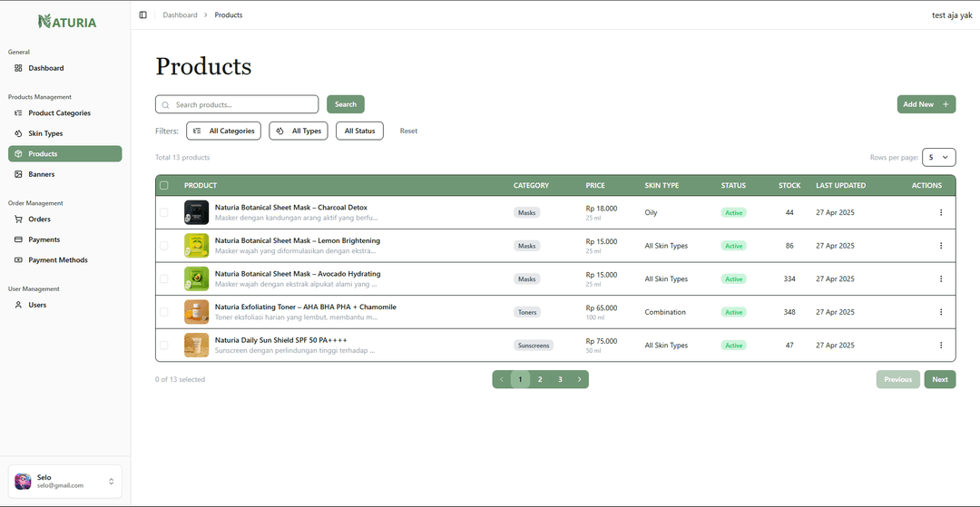Click the Payment Methods icon
The height and width of the screenshot is (507, 980).
point(18,259)
